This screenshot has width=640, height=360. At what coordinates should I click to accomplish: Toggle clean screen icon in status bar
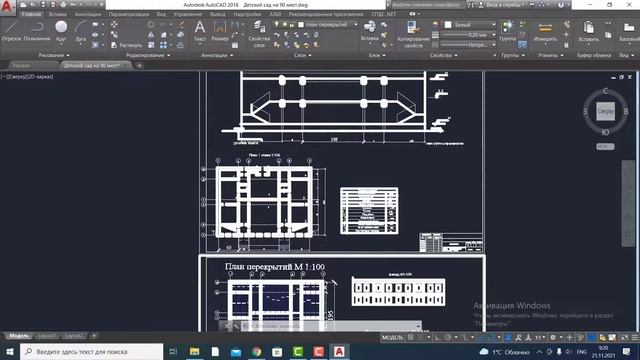(x=624, y=338)
